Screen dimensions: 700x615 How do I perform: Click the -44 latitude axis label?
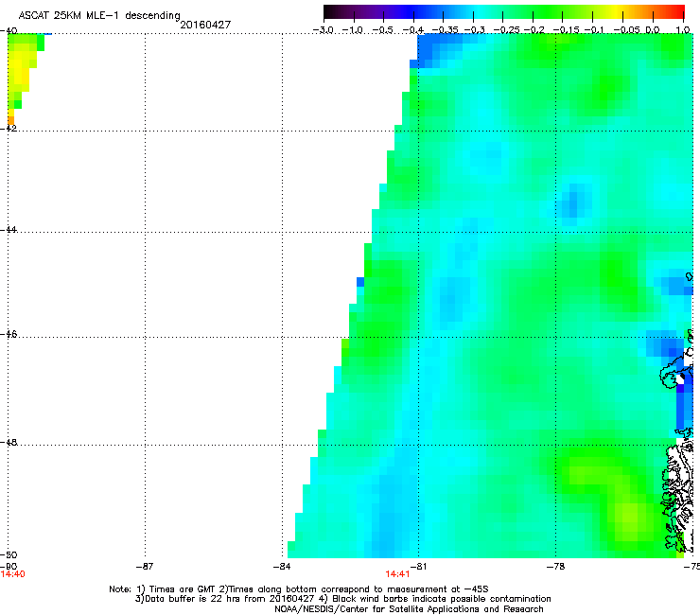pyautogui.click(x=9, y=230)
